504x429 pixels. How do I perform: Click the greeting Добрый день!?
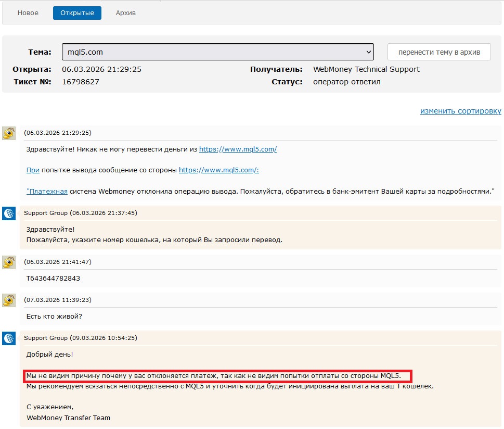pyautogui.click(x=49, y=354)
